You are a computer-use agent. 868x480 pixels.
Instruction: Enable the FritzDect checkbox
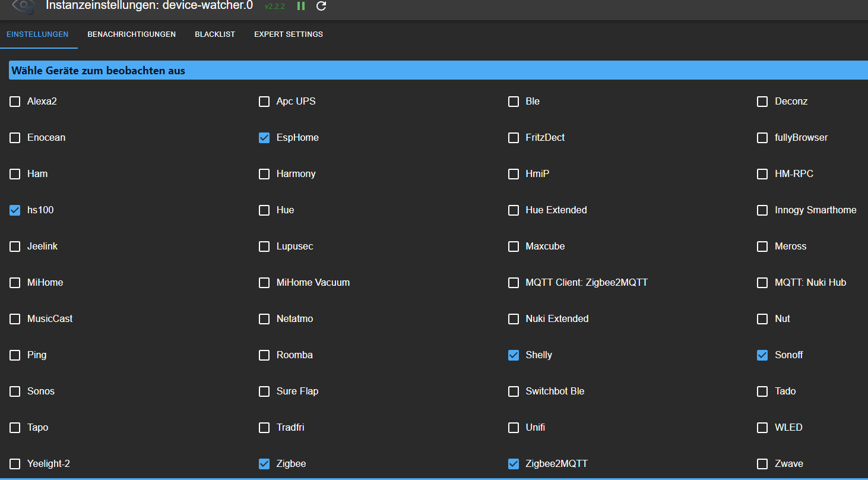(x=514, y=138)
